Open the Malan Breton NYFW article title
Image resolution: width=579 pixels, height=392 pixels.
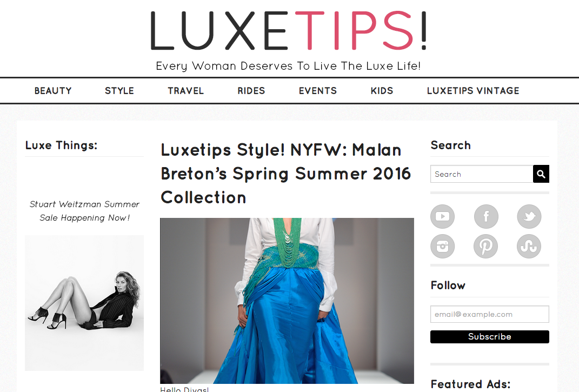(285, 174)
